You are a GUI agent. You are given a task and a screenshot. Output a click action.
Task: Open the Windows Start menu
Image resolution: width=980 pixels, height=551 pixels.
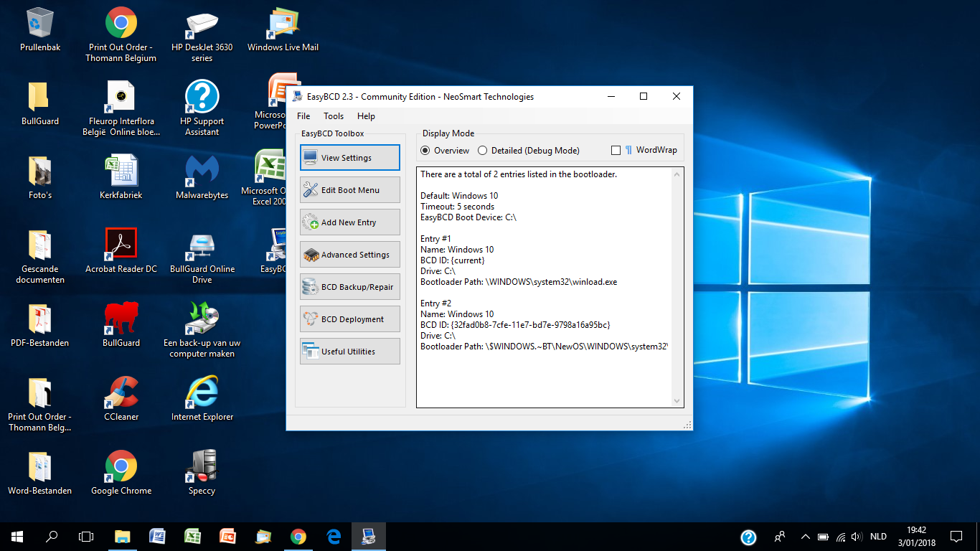click(17, 537)
